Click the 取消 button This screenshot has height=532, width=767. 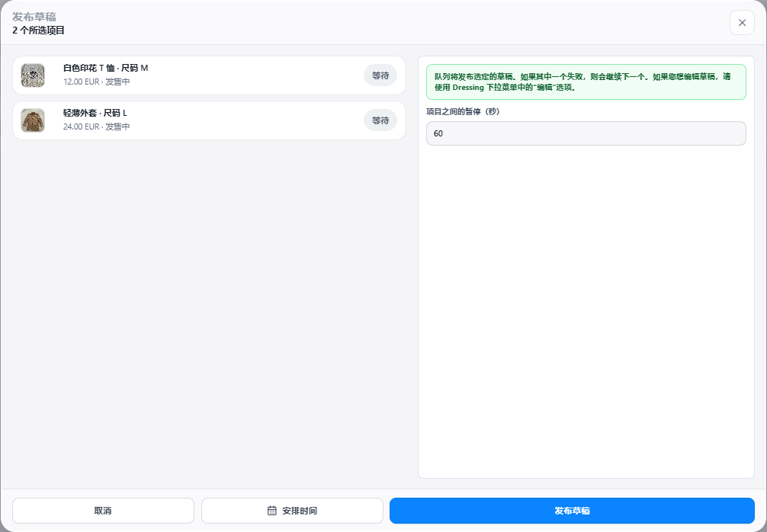pos(103,511)
